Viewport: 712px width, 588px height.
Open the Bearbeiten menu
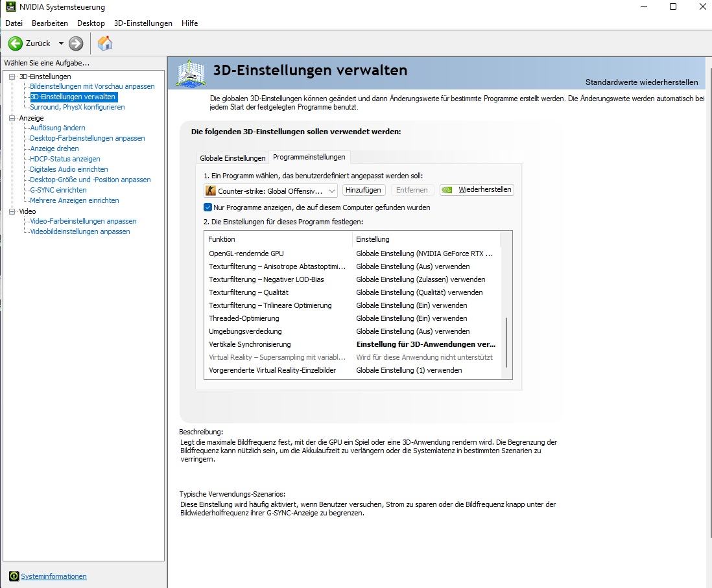tap(50, 23)
